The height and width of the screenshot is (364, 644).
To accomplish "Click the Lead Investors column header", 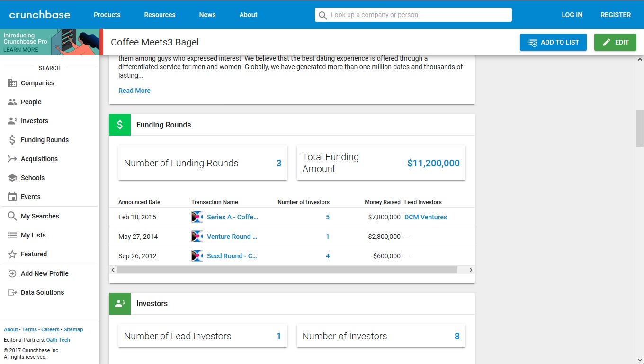I will pos(423,202).
